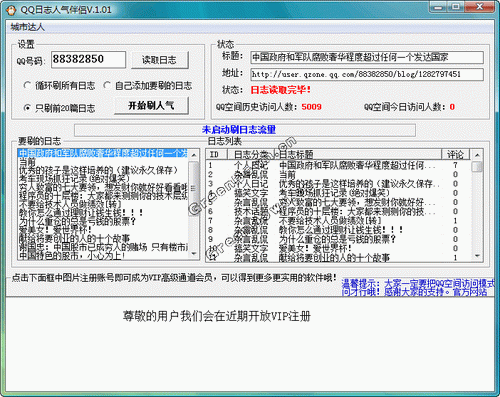This screenshot has width=500, height=397.
Task: Select table row 7 不要给技术人员做绩效[转]
Action: click(338, 221)
